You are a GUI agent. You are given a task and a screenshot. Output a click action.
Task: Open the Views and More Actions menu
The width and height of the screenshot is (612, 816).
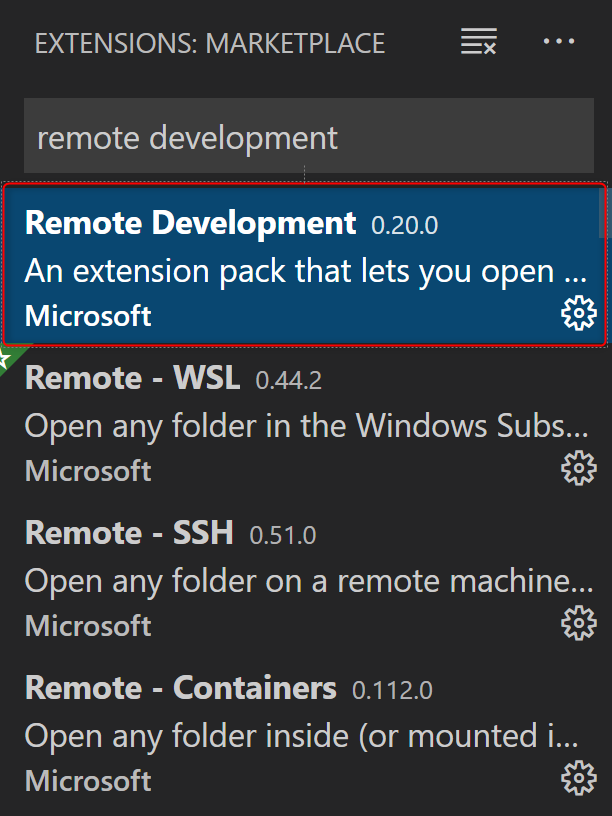(559, 42)
